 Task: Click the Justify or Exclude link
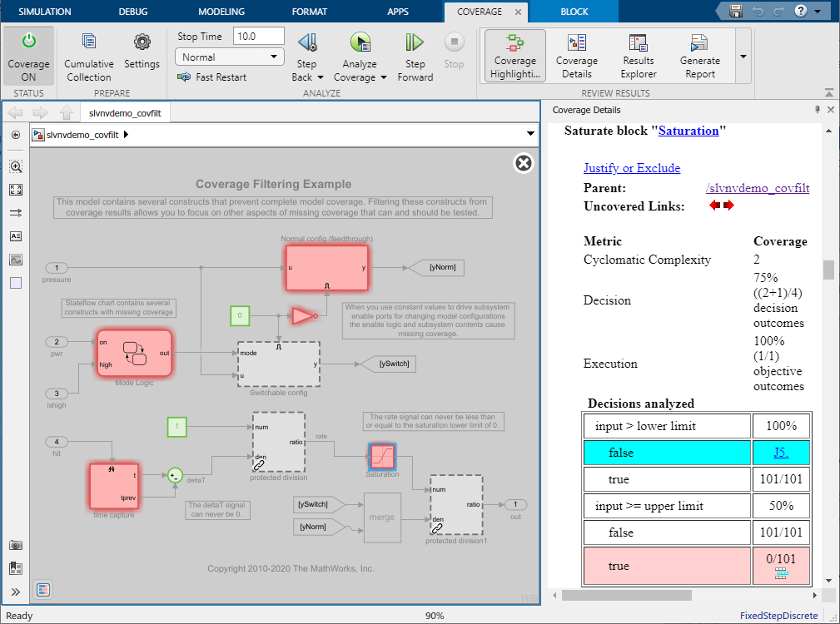click(632, 167)
